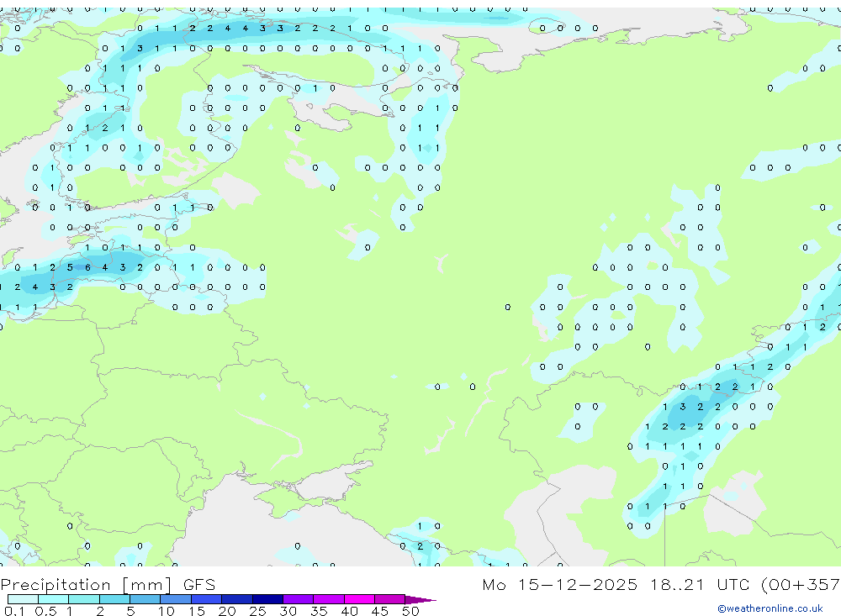841x616 pixels.
Task: Click the 0.1–0.5 mm palest legend swatch
Action: point(23,599)
